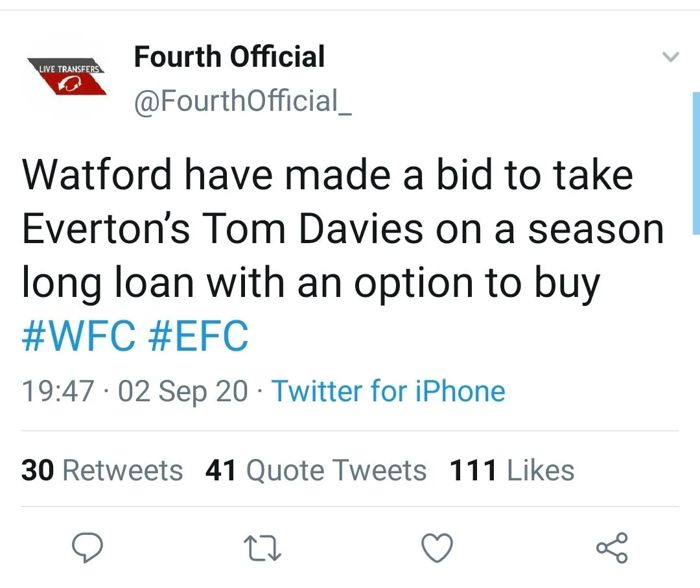700x588 pixels.
Task: Reply to the Fourth Official tweet
Action: click(x=87, y=549)
